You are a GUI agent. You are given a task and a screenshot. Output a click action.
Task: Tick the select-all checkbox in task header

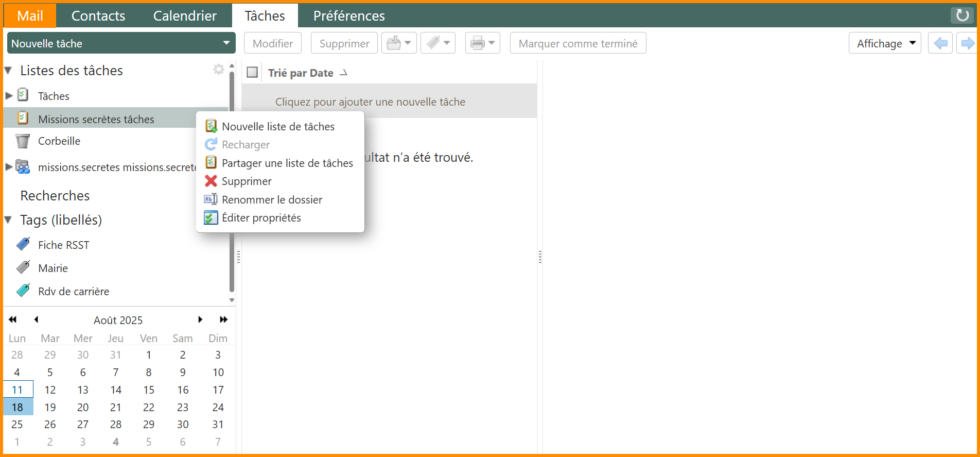pyautogui.click(x=252, y=73)
